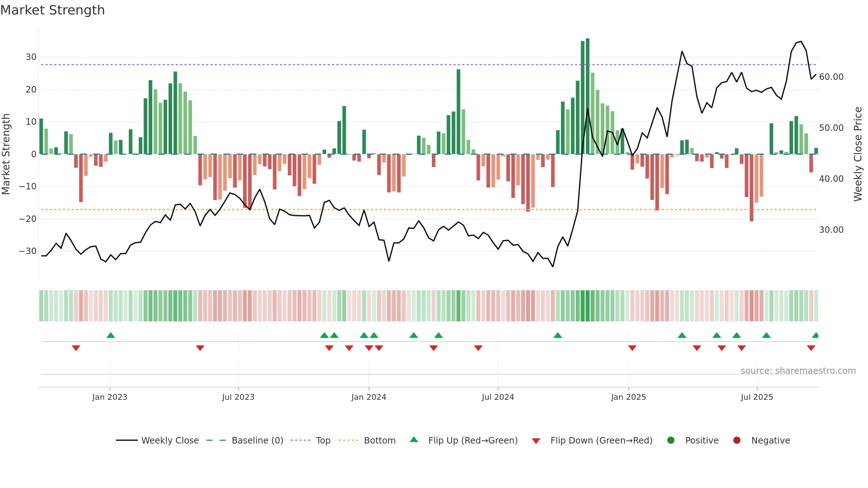This screenshot has height=488, width=868.
Task: Toggle the Baseline (0) legend entry
Action: [x=245, y=440]
